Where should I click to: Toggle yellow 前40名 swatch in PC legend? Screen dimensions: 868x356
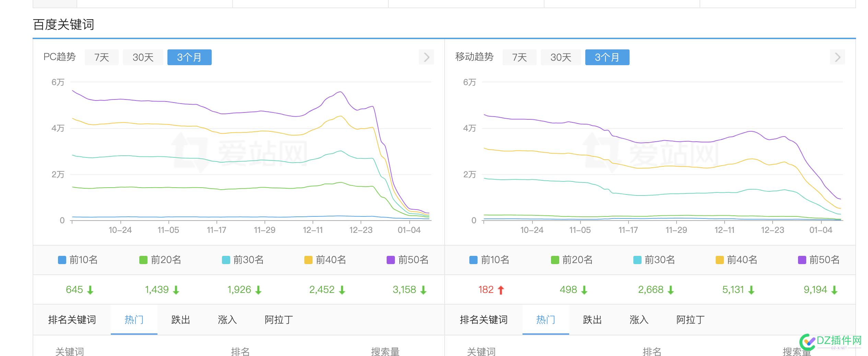(x=308, y=260)
